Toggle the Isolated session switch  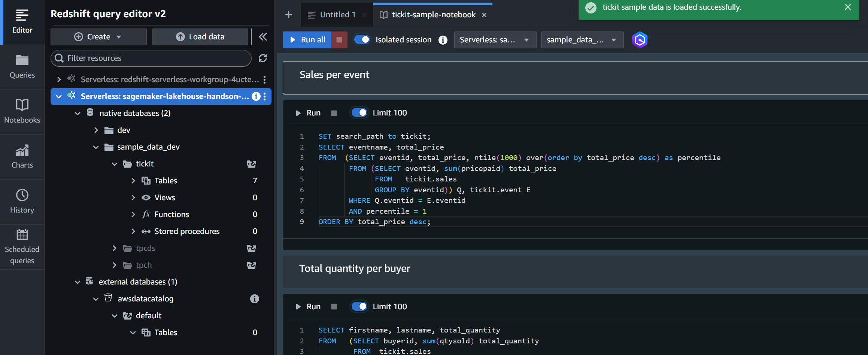362,40
